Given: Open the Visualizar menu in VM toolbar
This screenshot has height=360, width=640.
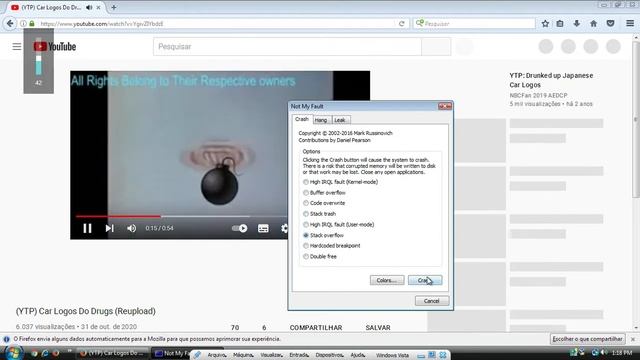Looking at the screenshot, I should point(272,355).
